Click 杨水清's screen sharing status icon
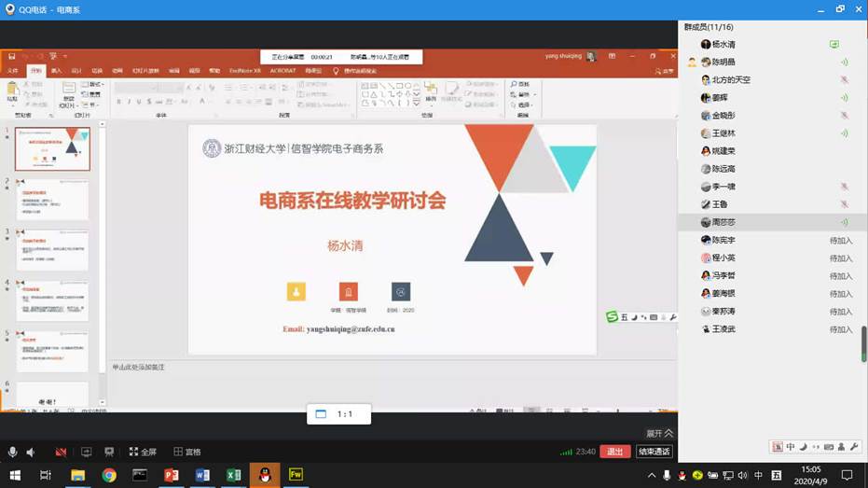The image size is (868, 488). (x=834, y=44)
